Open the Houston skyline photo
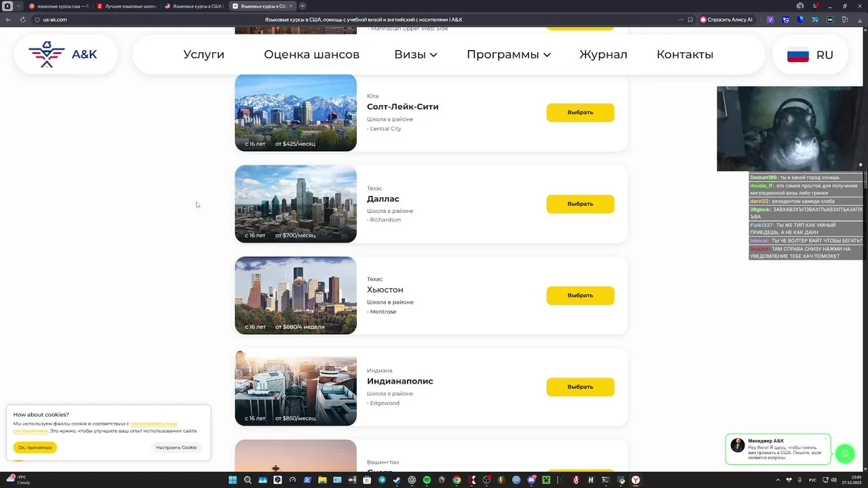 [296, 296]
